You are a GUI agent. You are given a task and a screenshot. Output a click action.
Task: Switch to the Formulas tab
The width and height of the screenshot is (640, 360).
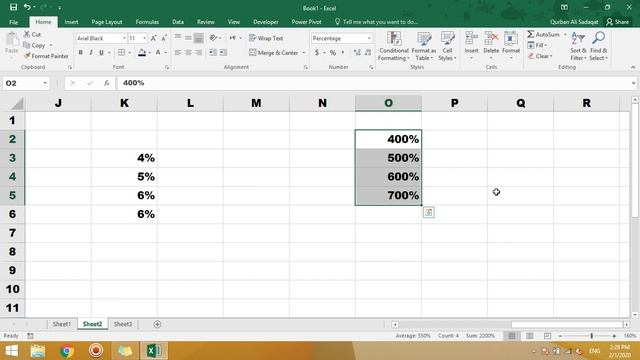[x=147, y=22]
